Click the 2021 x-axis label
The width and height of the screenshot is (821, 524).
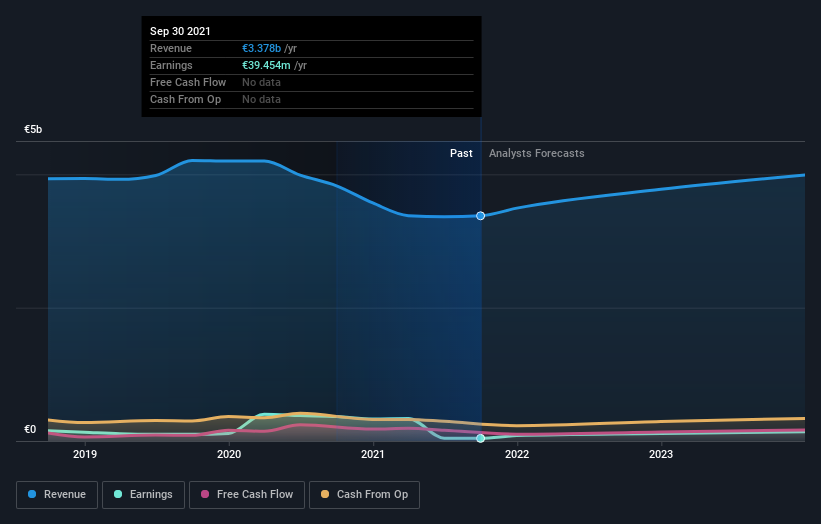click(x=373, y=454)
